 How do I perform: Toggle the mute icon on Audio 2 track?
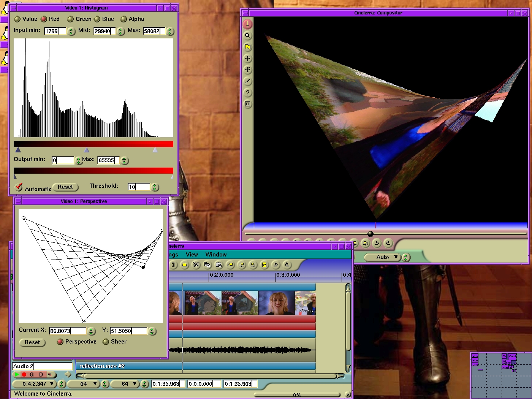point(50,374)
